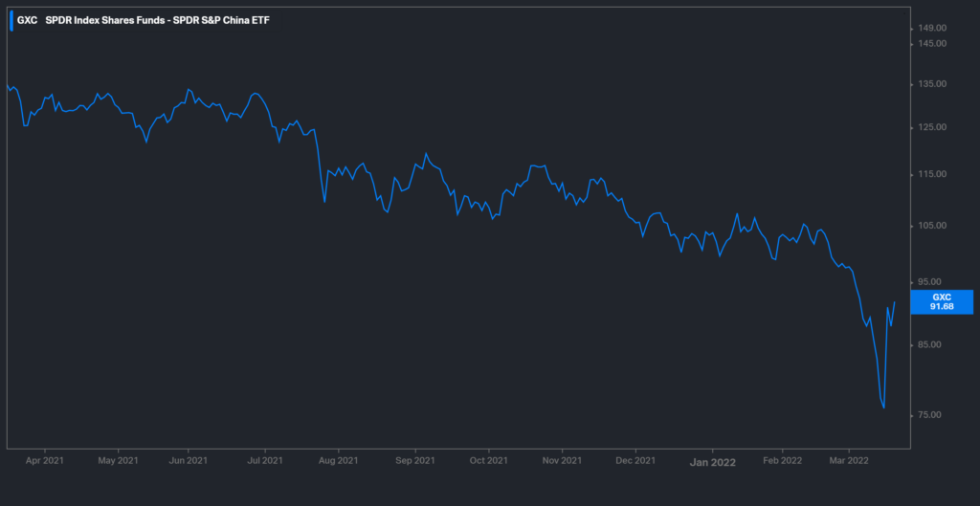Click the Apr 2021 date label

tap(46, 460)
